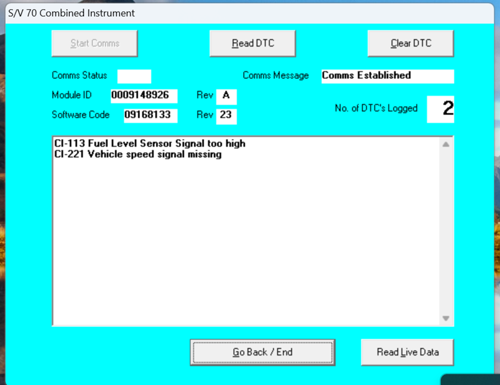The width and height of the screenshot is (500, 385).
Task: Click the Clear DTC button
Action: click(411, 43)
